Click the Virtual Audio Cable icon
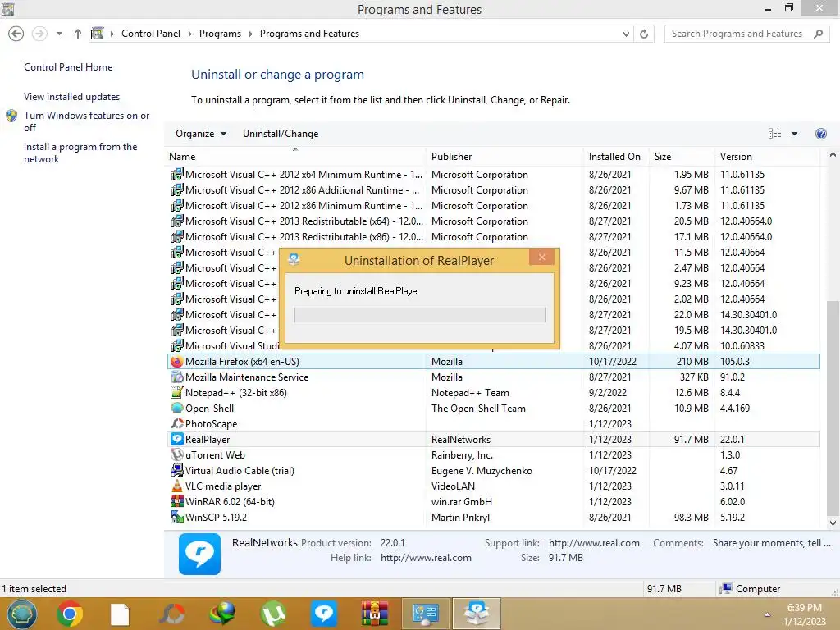 pos(176,470)
